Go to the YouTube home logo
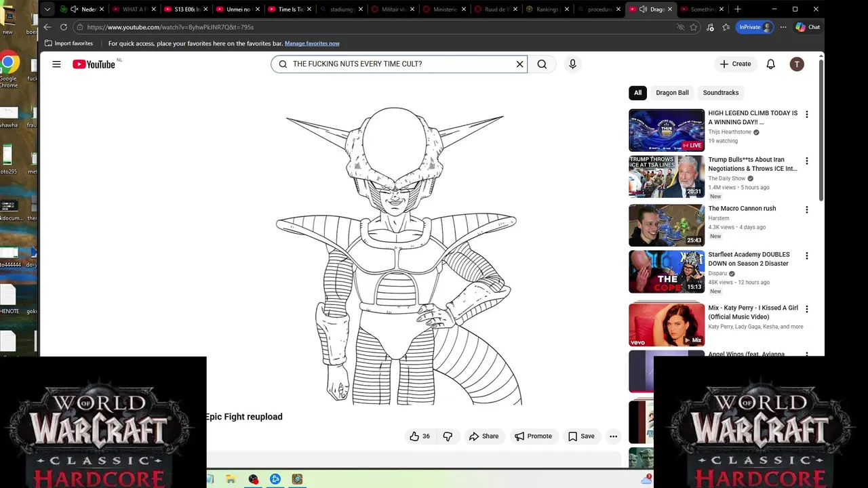 tap(94, 64)
